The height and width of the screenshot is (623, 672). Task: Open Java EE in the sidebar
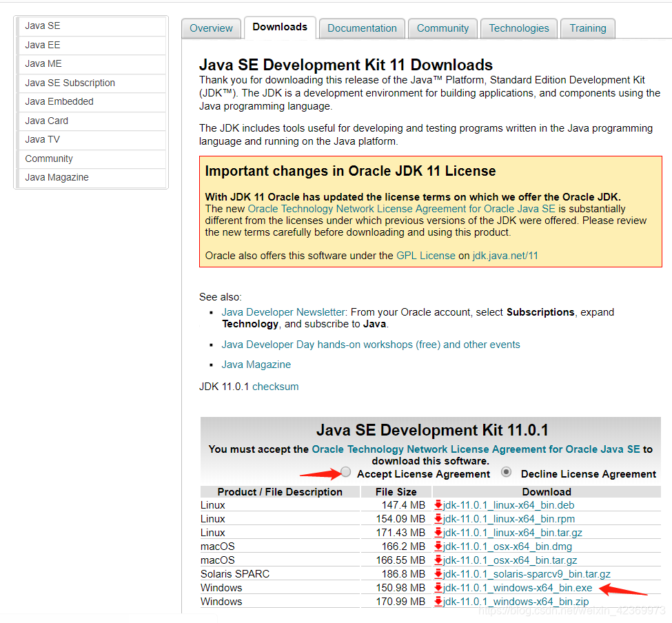pyautogui.click(x=91, y=45)
